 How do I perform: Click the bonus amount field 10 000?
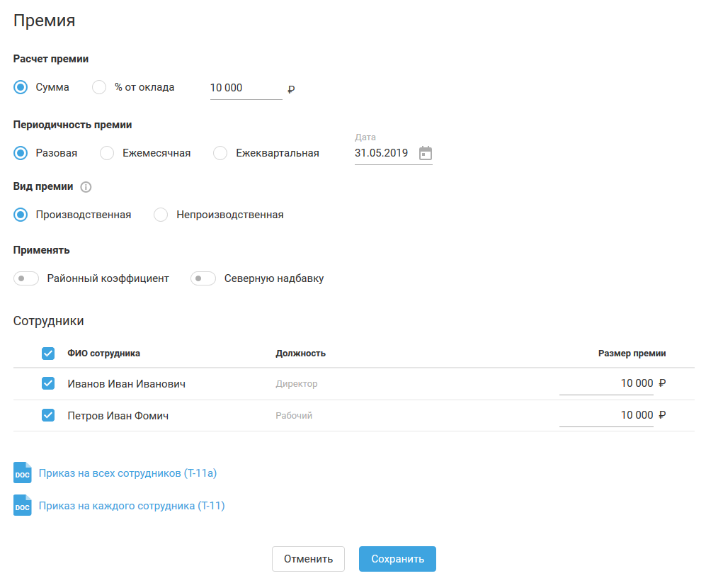click(246, 89)
